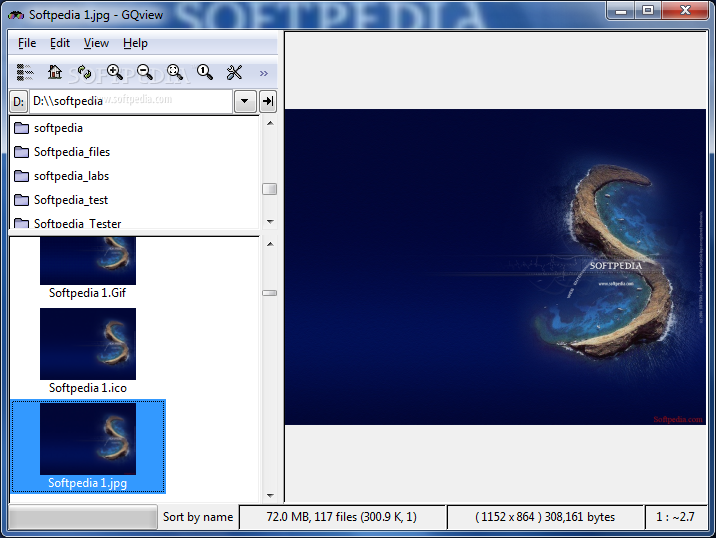Click the zoom in magnifier

tap(115, 72)
